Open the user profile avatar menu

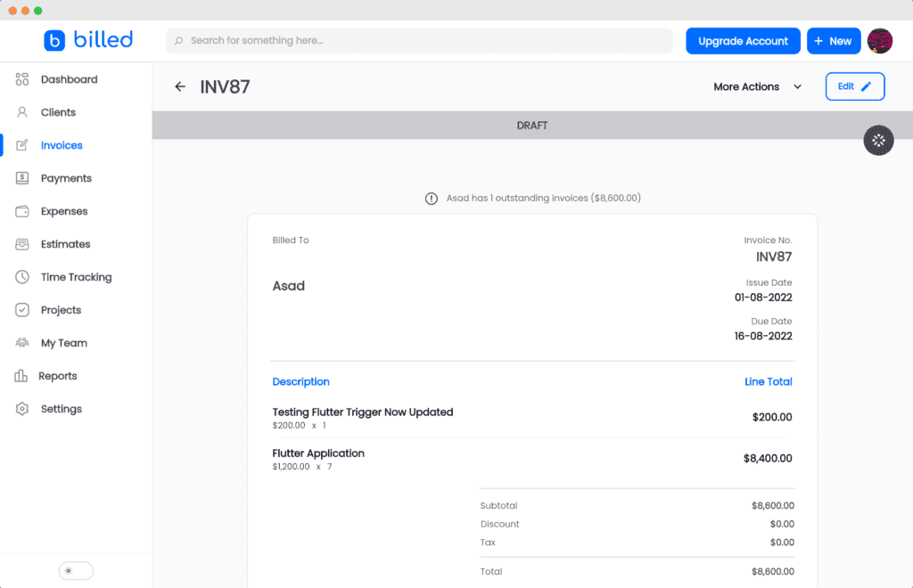[x=880, y=41]
